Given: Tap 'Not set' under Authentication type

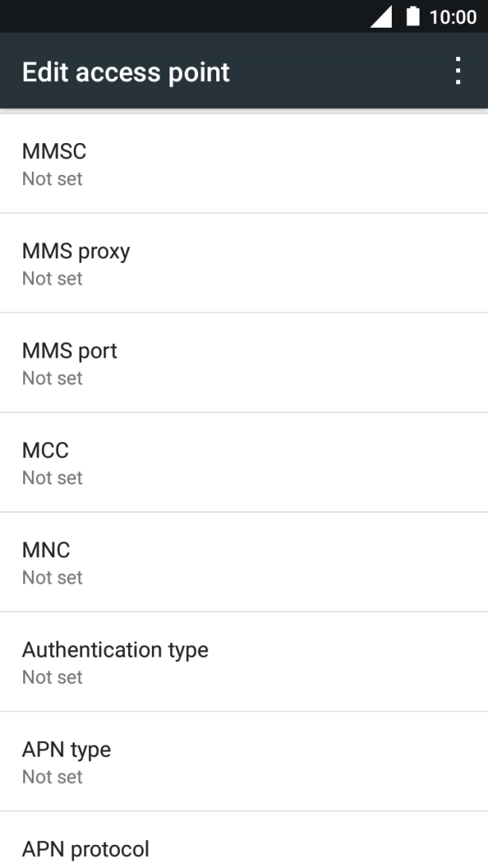Looking at the screenshot, I should coord(52,677).
